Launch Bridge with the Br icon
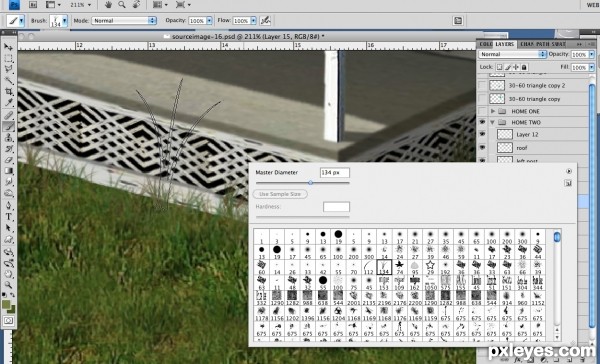The height and width of the screenshot is (364, 600). tap(33, 5)
